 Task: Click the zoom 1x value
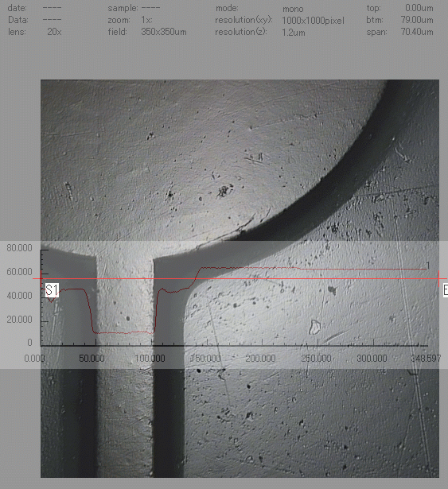click(x=146, y=20)
